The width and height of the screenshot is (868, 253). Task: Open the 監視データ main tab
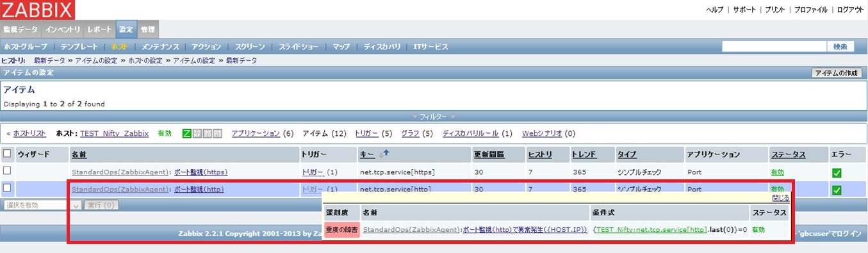tap(21, 30)
